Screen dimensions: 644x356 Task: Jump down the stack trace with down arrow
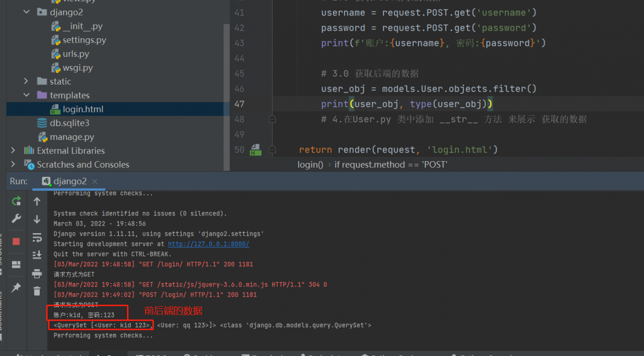tap(37, 219)
